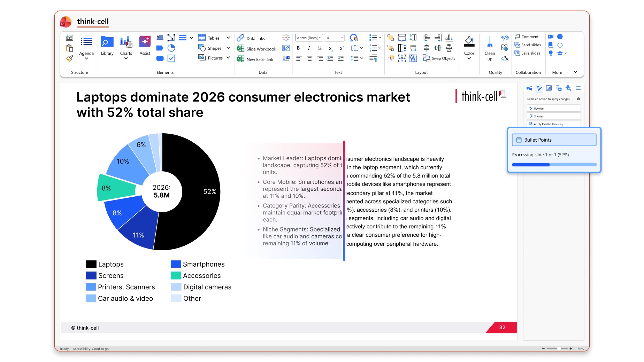Viewport: 644px width, 362px height.
Task: Click the Rewrite option
Action: pyautogui.click(x=553, y=108)
